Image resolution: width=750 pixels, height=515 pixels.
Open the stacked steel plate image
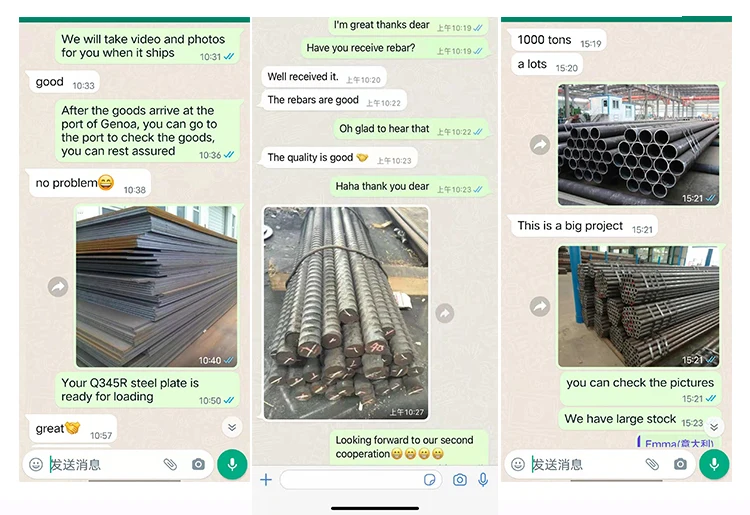156,286
